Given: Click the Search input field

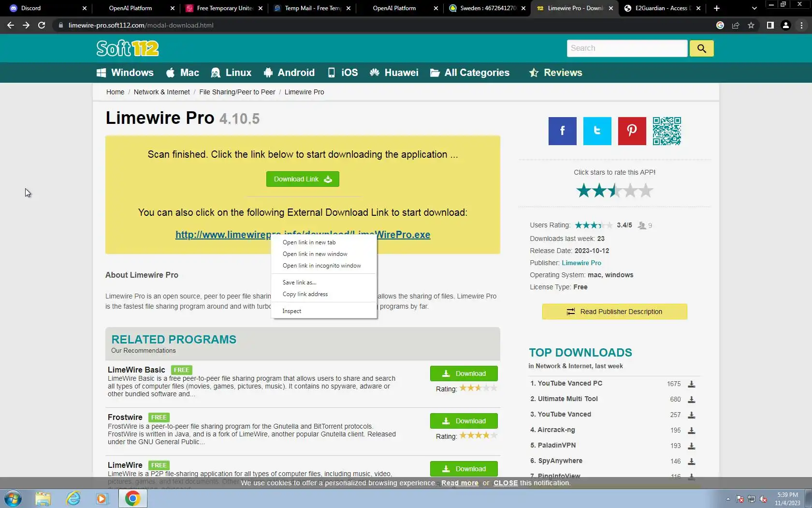Looking at the screenshot, I should click(627, 48).
